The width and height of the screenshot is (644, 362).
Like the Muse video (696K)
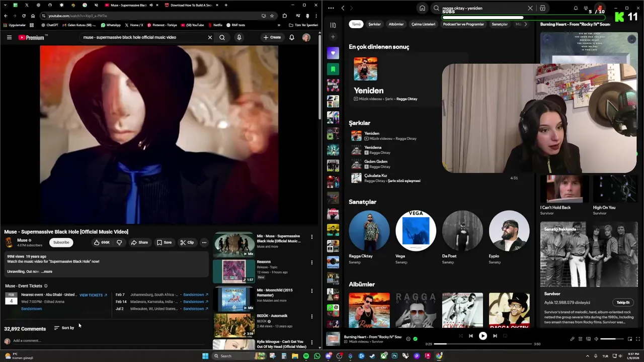pyautogui.click(x=102, y=242)
